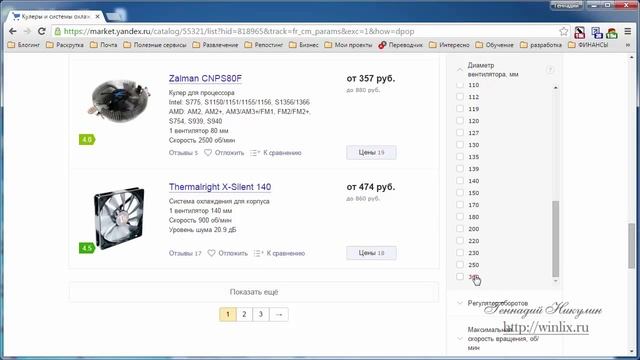Check the 127 diameter checkbox
This screenshot has width=640, height=360.
click(460, 133)
